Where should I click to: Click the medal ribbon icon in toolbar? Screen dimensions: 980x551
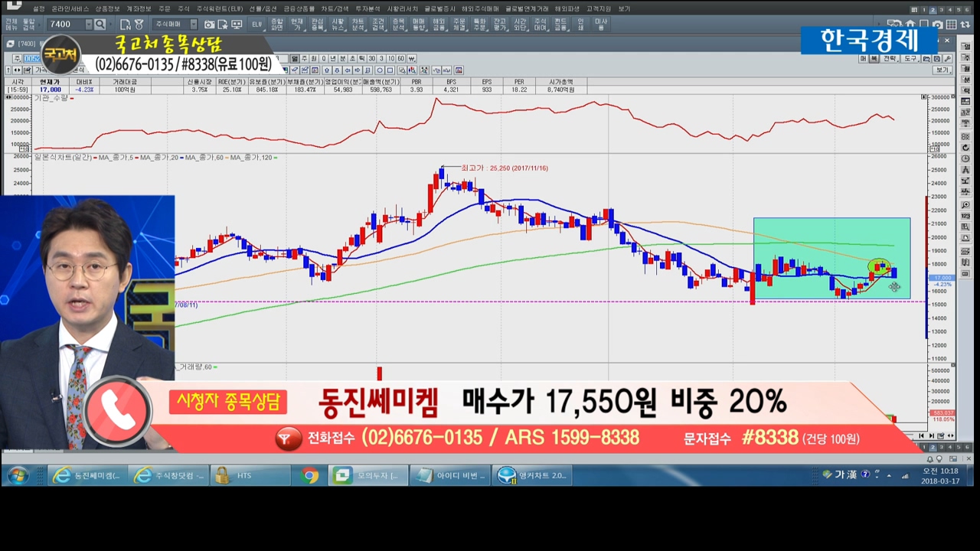click(x=139, y=24)
